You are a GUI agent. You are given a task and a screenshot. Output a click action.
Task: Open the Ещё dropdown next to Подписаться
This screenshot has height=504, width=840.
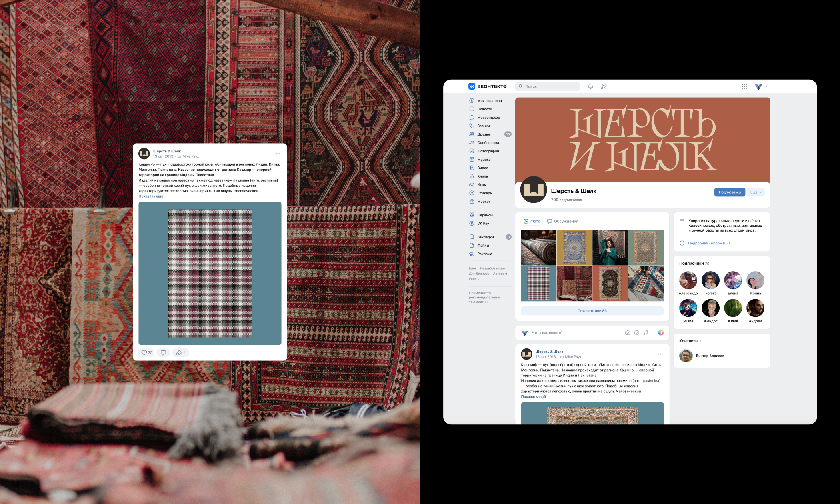coord(756,192)
